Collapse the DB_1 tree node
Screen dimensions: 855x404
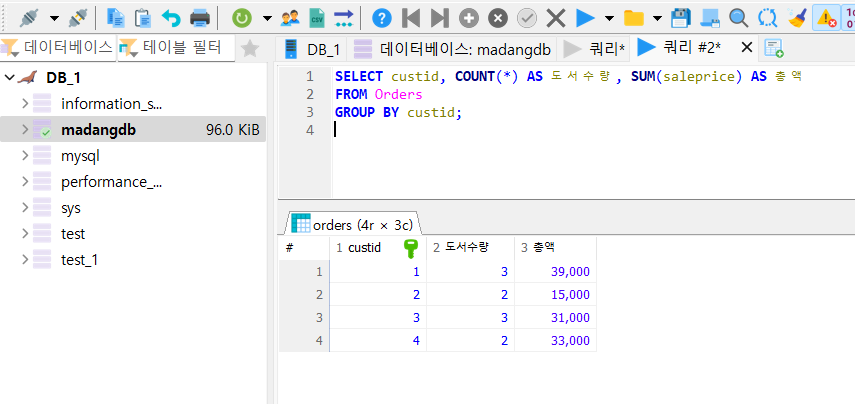[9, 77]
